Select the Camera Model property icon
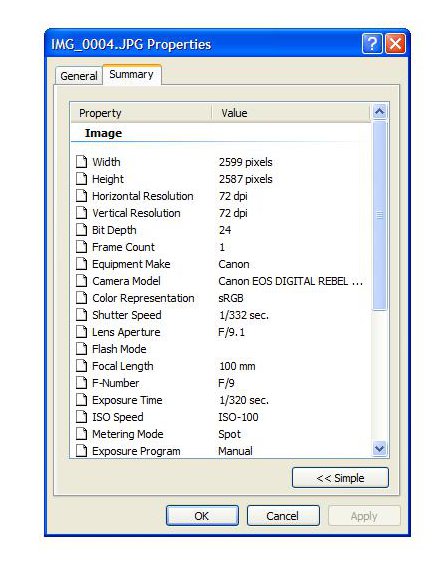This screenshot has height=577, width=447. [x=81, y=281]
